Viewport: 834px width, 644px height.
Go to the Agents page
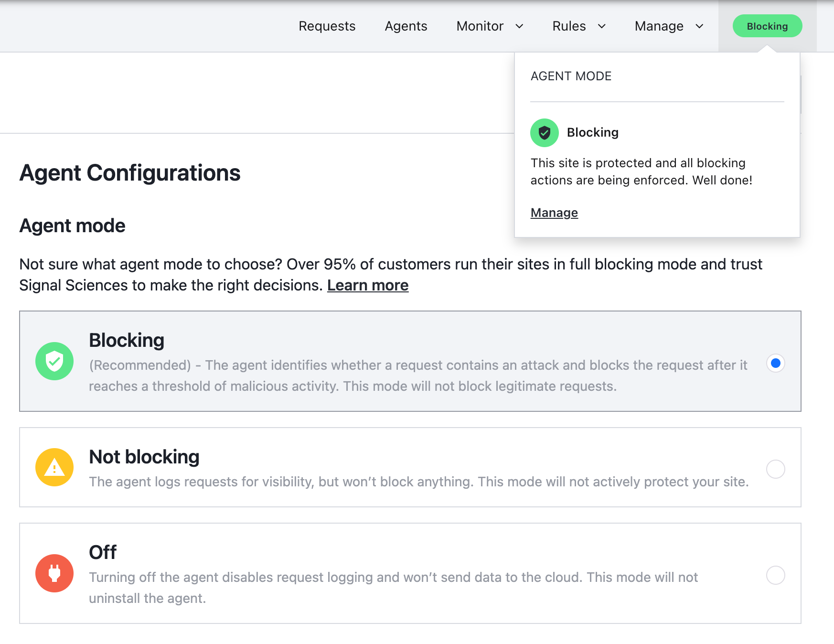pyautogui.click(x=406, y=26)
